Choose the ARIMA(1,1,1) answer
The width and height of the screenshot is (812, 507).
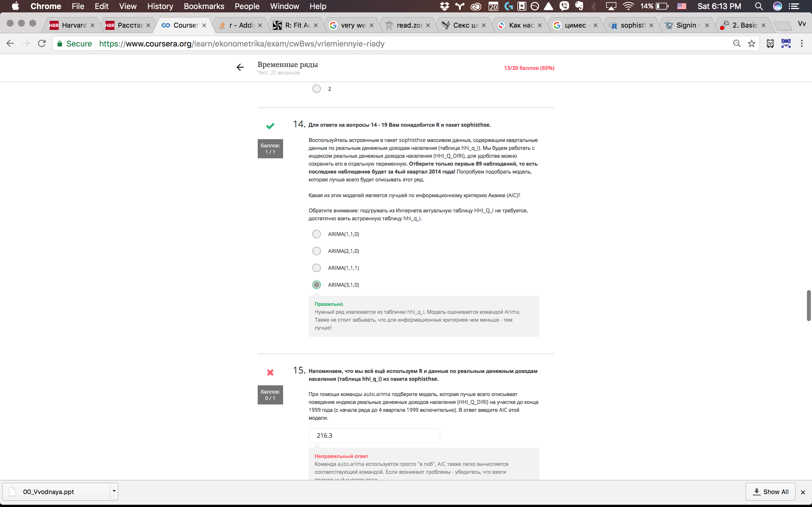pos(316,268)
